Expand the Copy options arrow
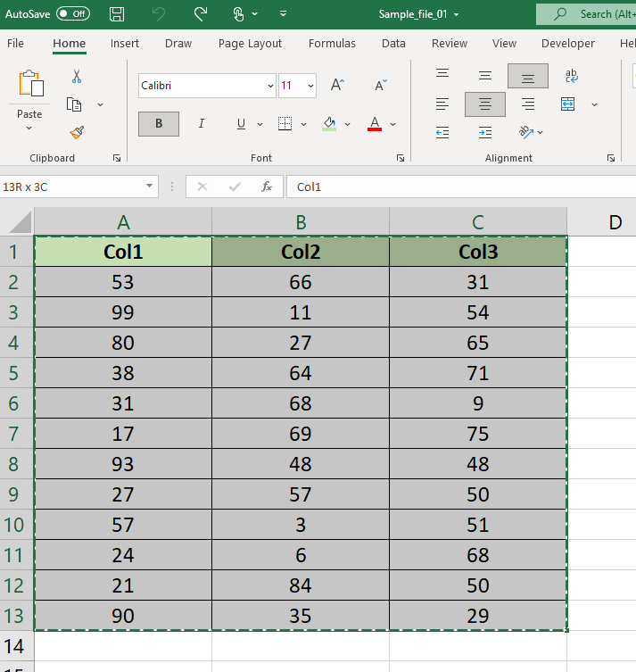The image size is (636, 672). pyautogui.click(x=100, y=104)
